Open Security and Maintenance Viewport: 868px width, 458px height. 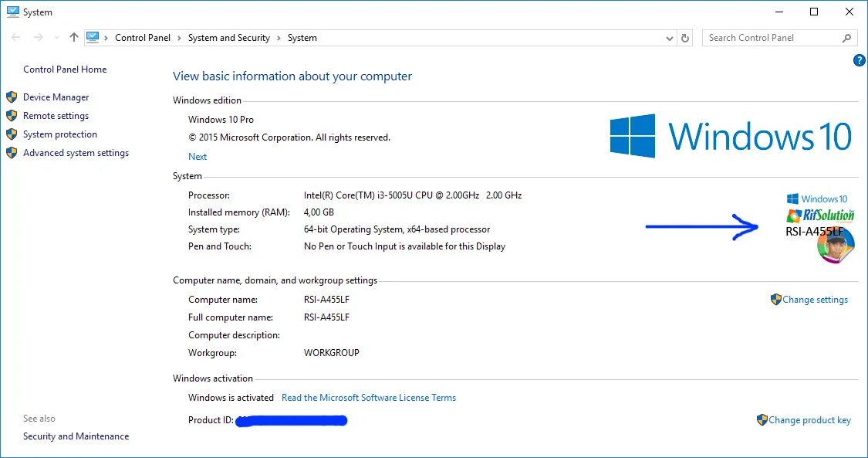[76, 436]
